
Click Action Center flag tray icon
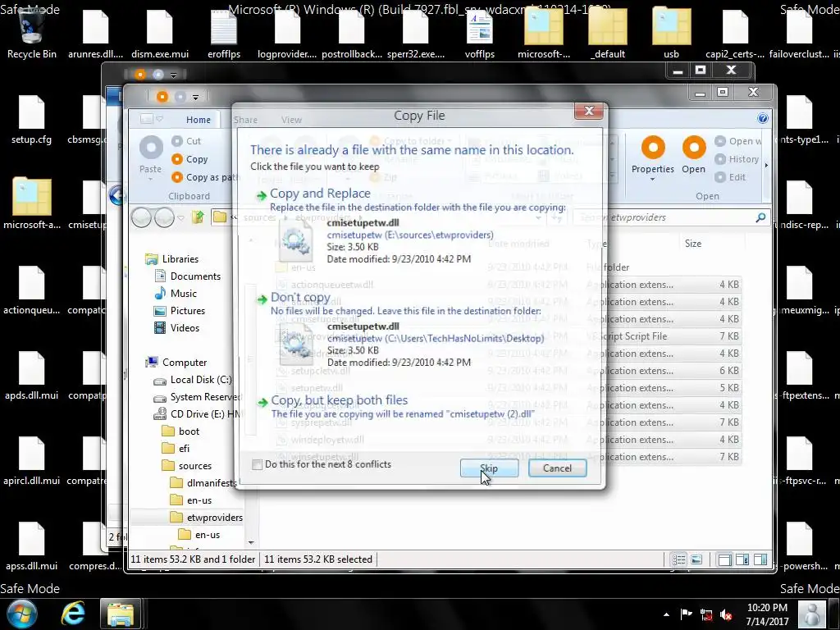click(686, 614)
